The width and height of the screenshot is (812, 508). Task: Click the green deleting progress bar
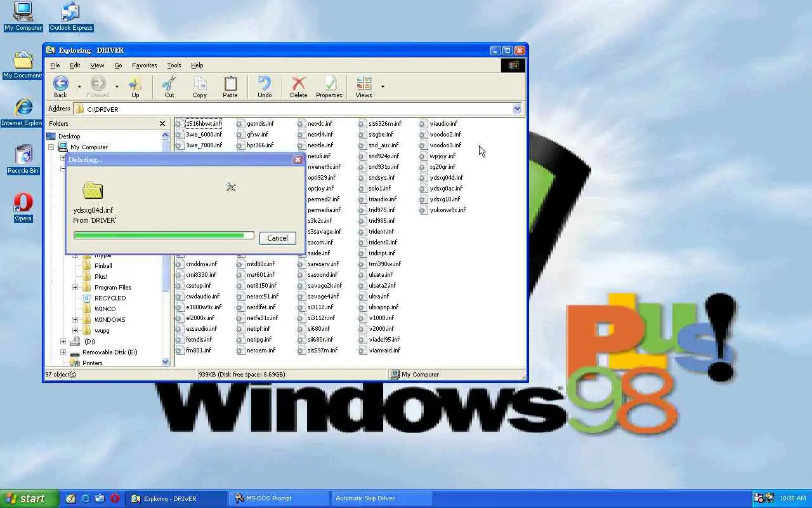click(x=164, y=236)
